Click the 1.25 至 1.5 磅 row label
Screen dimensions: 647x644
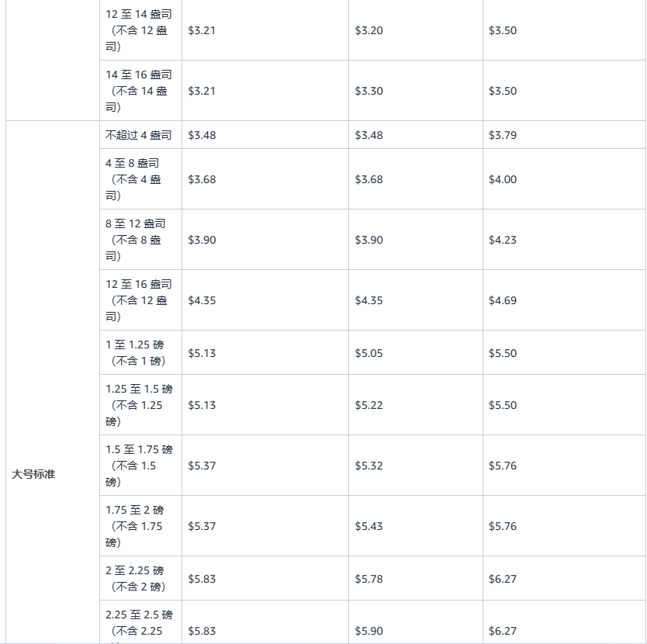[x=139, y=405]
